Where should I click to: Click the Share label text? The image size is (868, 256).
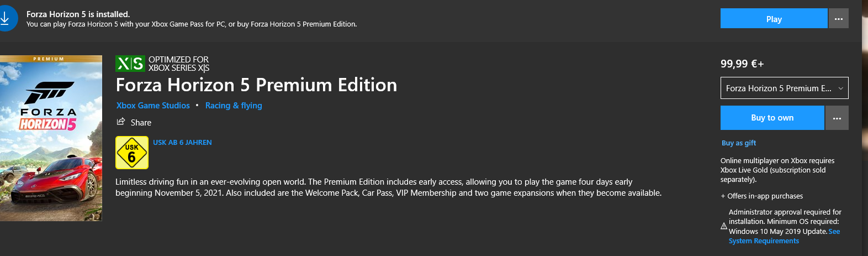[x=141, y=123]
